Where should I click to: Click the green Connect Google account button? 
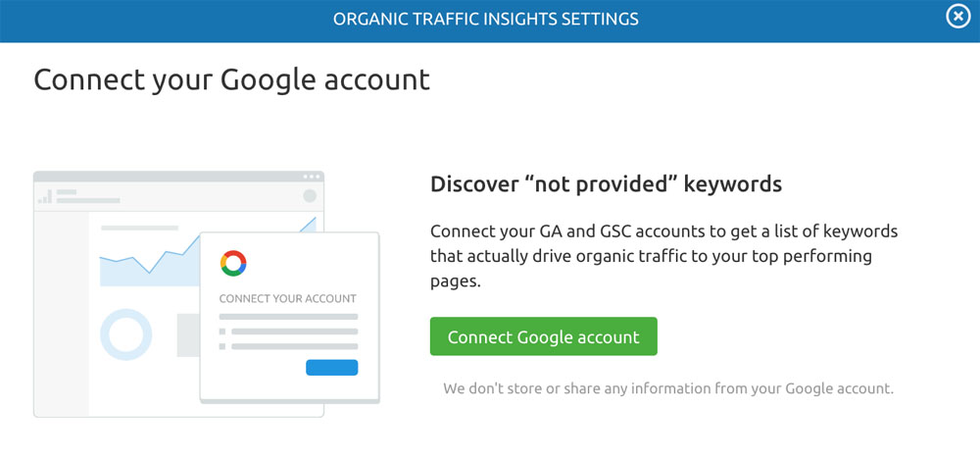point(543,336)
